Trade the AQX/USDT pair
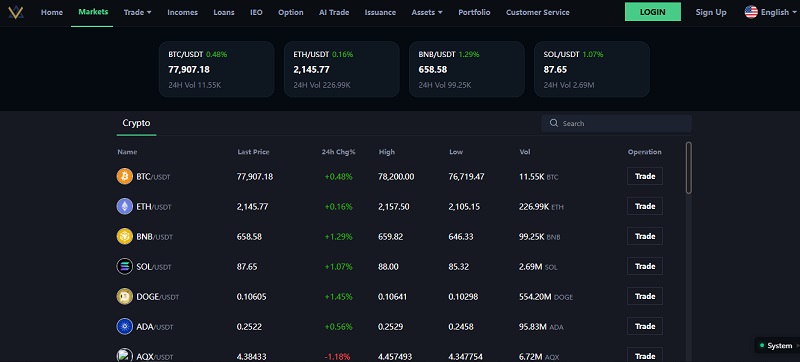Viewport: 800px width, 362px height. [645, 355]
